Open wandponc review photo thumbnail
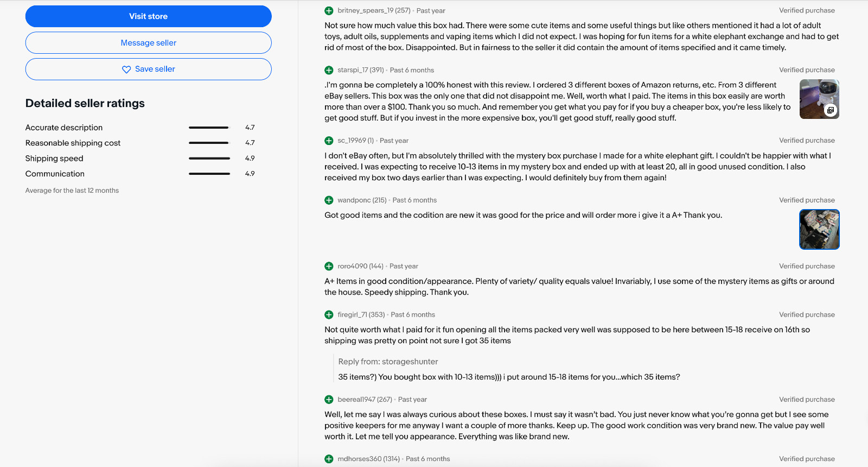 pyautogui.click(x=819, y=230)
